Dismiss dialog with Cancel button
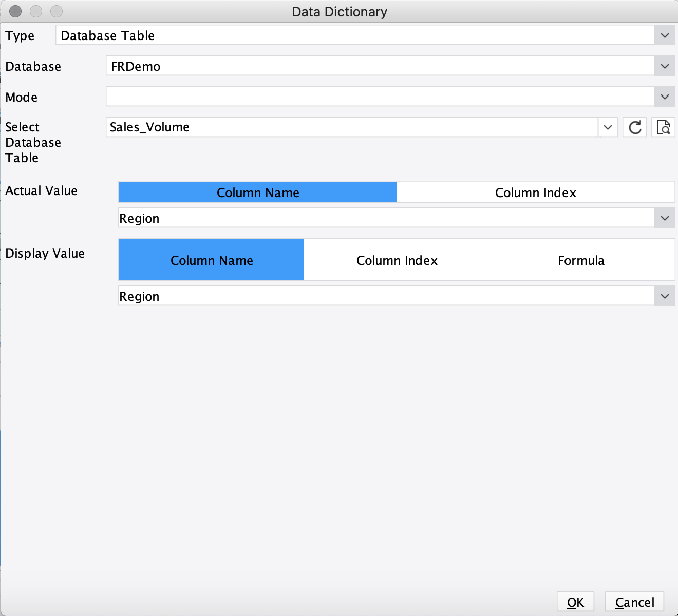The height and width of the screenshot is (616, 678). point(634,602)
